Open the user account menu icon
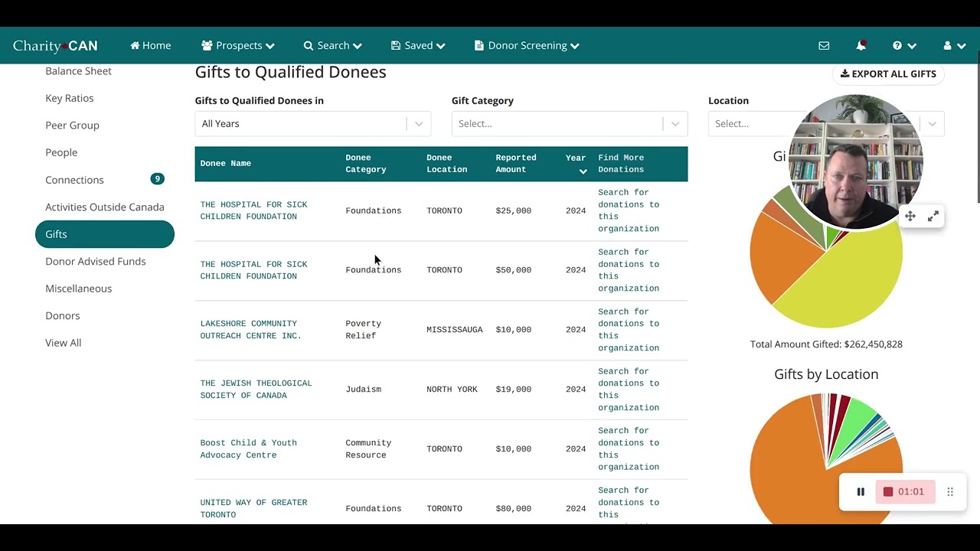980x551 pixels. point(955,46)
